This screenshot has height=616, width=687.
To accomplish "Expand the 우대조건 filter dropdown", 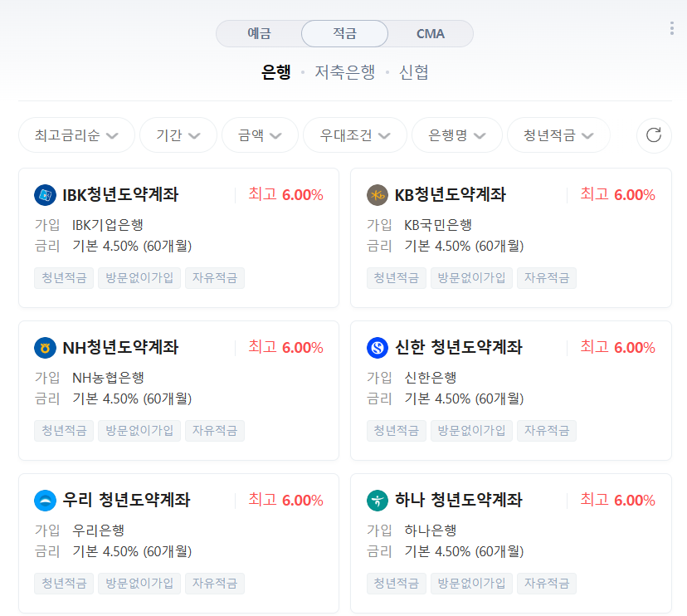I will tap(354, 135).
